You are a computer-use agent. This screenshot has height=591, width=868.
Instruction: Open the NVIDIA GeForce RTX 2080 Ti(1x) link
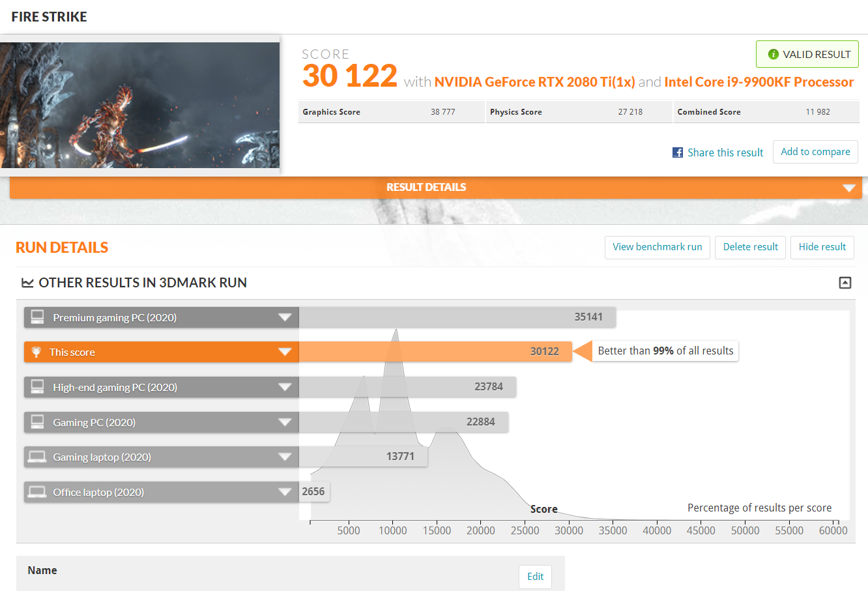click(x=535, y=82)
